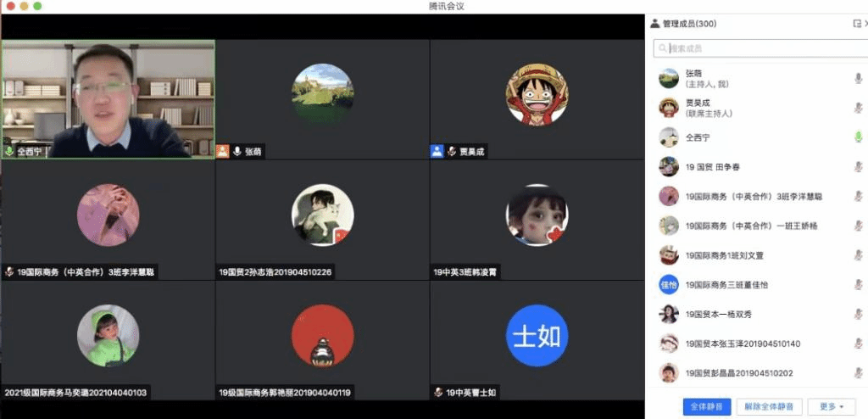Click the green microphone icon on 仝西宁's video
Screen dimensions: 868x419
click(9, 152)
